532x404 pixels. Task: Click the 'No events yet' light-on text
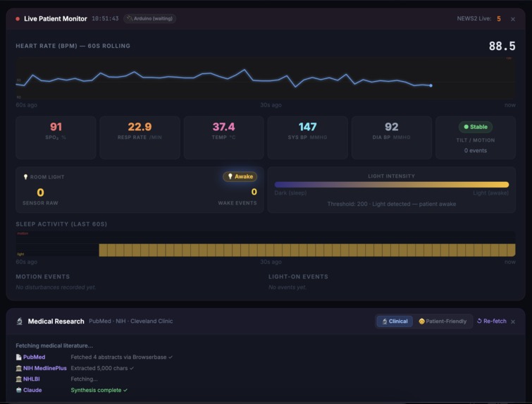point(287,287)
